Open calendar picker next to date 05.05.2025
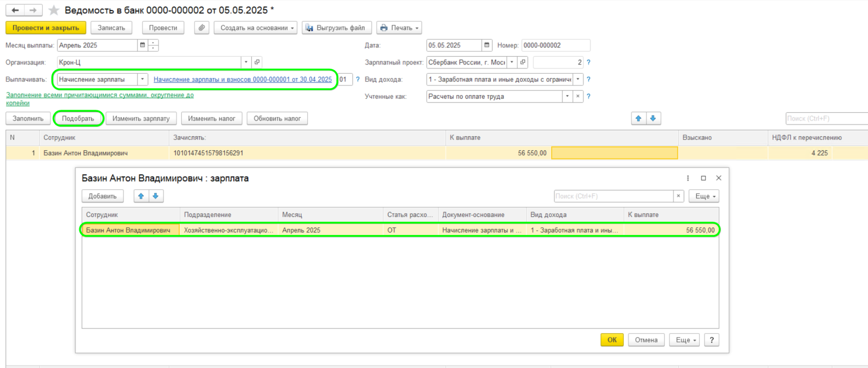 pos(486,45)
